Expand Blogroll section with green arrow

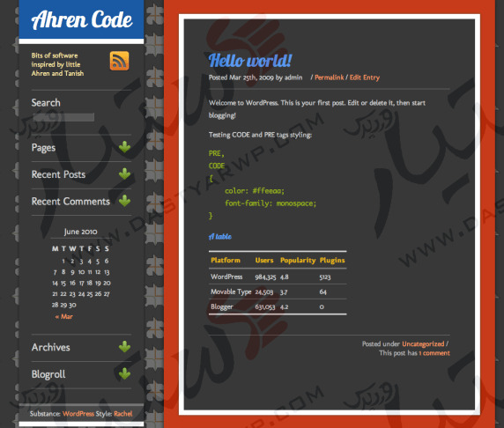124,374
